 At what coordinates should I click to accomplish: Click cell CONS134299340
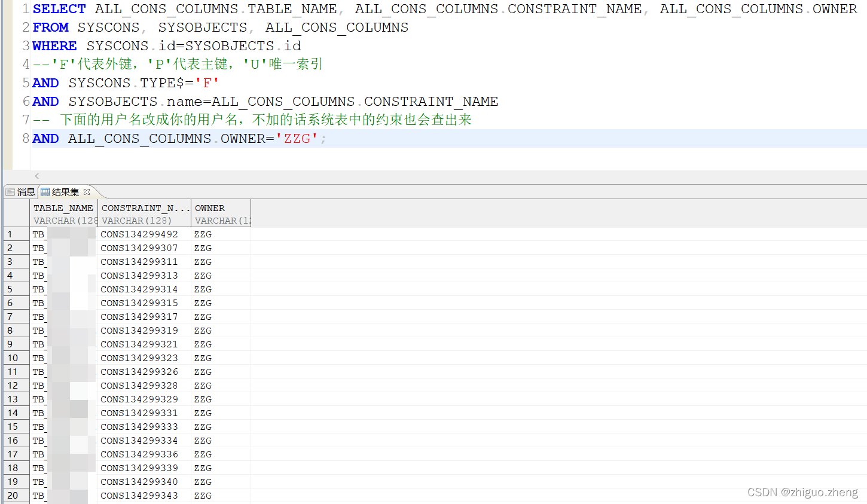[144, 482]
